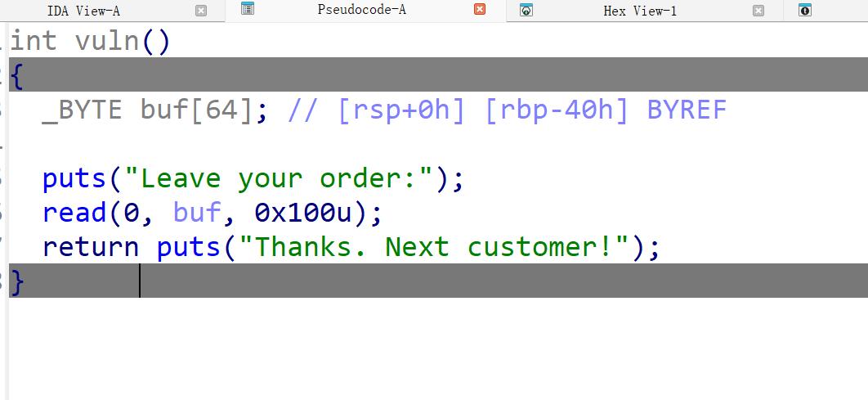Click the _BYTE type keyword
Viewport: 868px width, 400px height.
[x=82, y=110]
